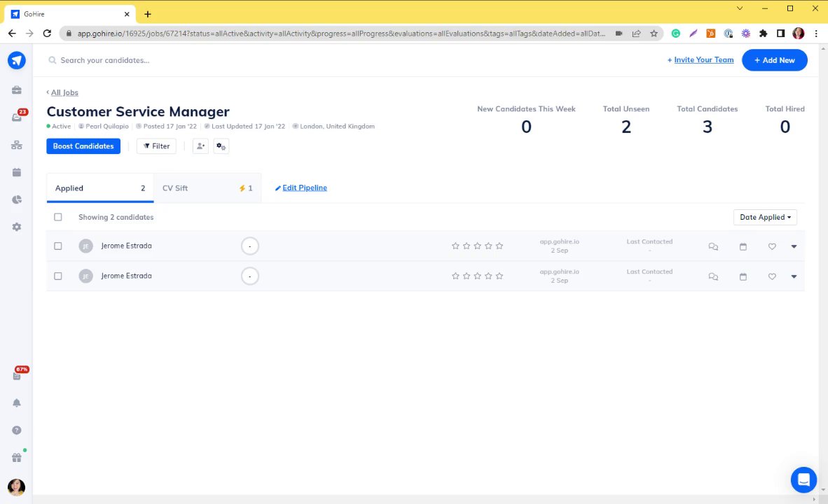Screen dimensions: 828x504
Task: Click the add team member icon button
Action: click(x=200, y=146)
